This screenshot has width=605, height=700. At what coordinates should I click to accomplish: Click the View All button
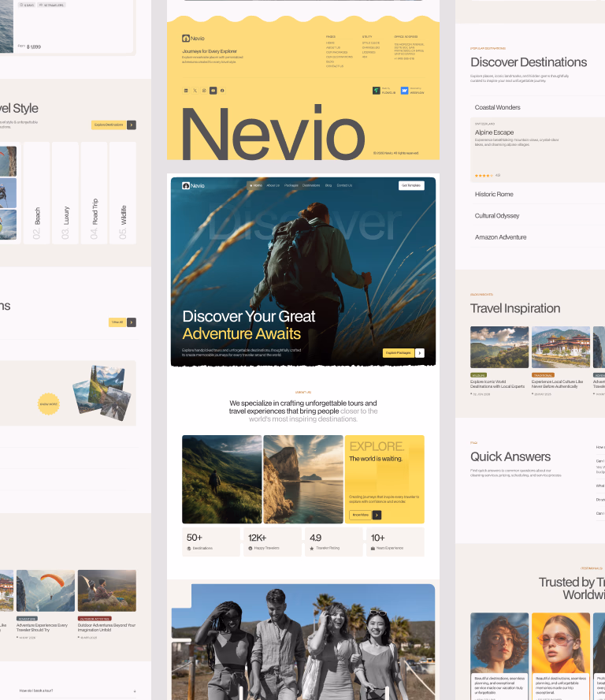click(117, 322)
